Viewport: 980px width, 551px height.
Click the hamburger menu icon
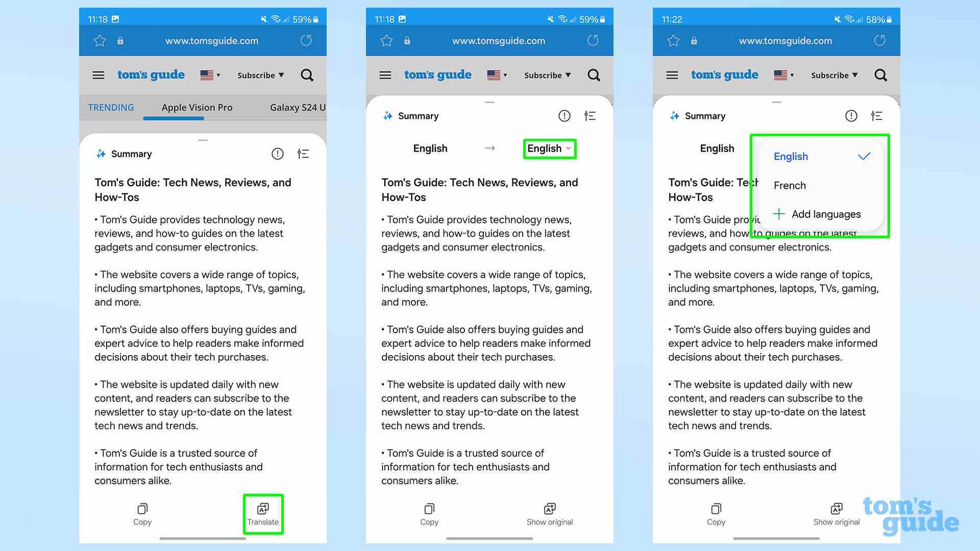[x=99, y=74]
